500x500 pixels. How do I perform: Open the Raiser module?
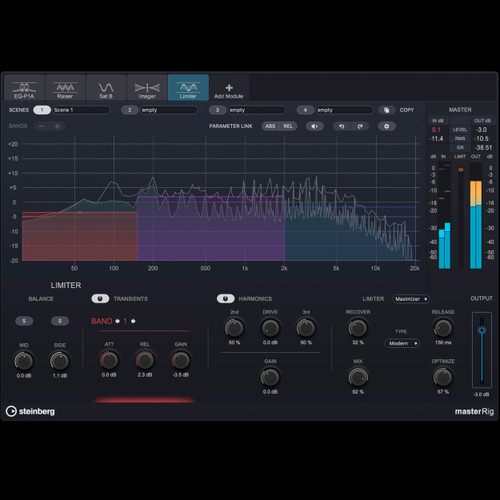click(65, 88)
